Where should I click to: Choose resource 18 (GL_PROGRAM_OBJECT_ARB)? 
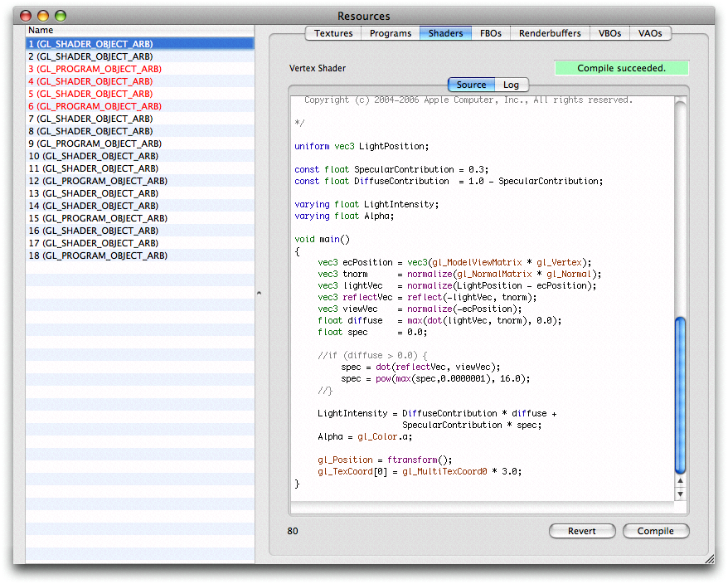(x=98, y=255)
